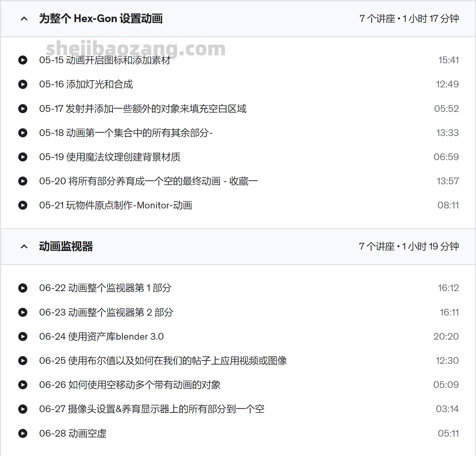Collapse the 动画监视器 section chevron
Screen dimensions: 476x456
point(24,247)
